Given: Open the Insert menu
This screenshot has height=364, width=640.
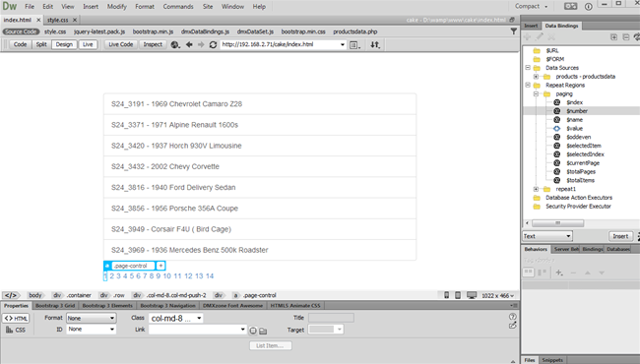Looking at the screenshot, I should tap(91, 7).
